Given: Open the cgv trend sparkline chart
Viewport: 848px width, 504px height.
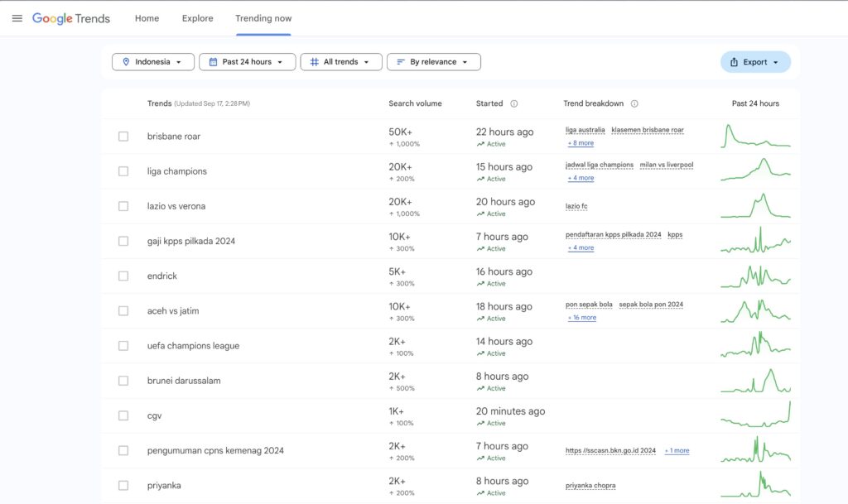Looking at the screenshot, I should click(x=755, y=415).
